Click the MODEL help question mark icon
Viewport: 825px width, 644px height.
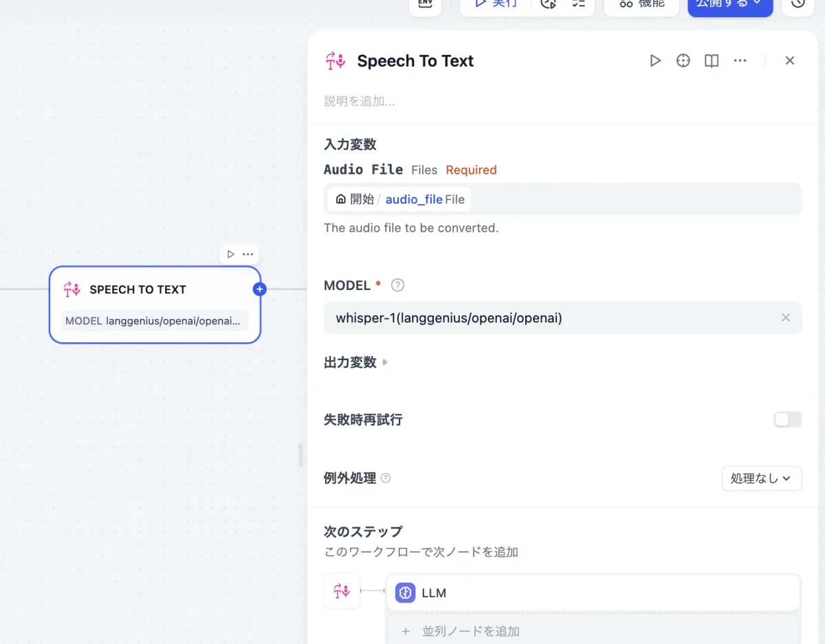(397, 285)
